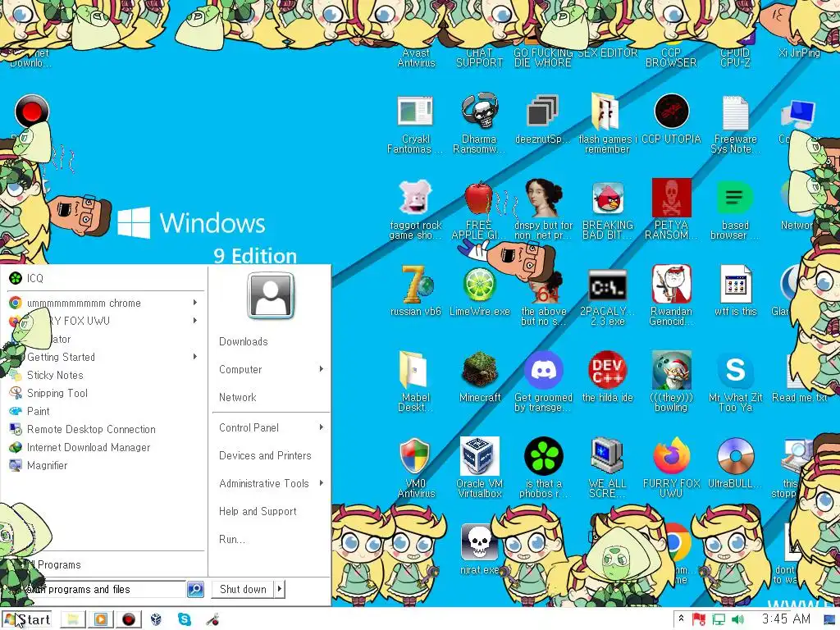Screen dimensions: 840x630
Task: Open the Discord icon labeled Get groomed
Action: click(543, 370)
